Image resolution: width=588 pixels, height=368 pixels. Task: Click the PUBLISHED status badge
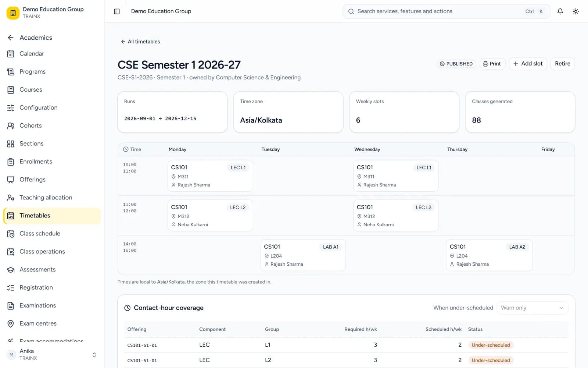point(456,64)
